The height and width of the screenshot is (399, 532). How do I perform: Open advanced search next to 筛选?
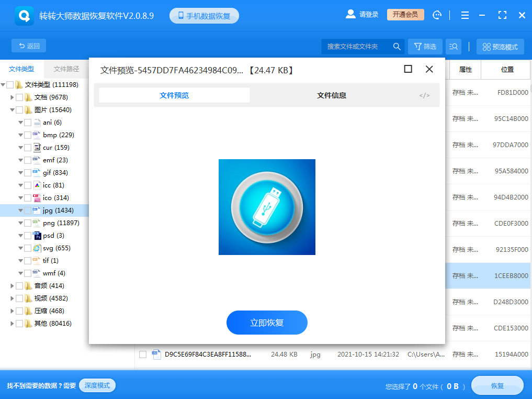point(453,46)
